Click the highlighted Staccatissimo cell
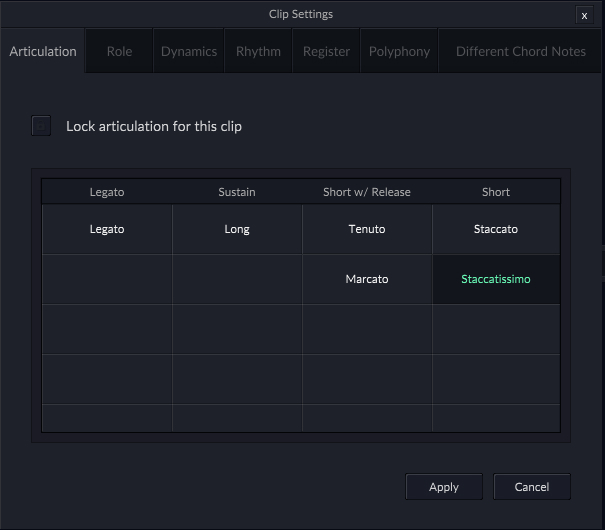Screen dimensions: 605x530 click(496, 279)
